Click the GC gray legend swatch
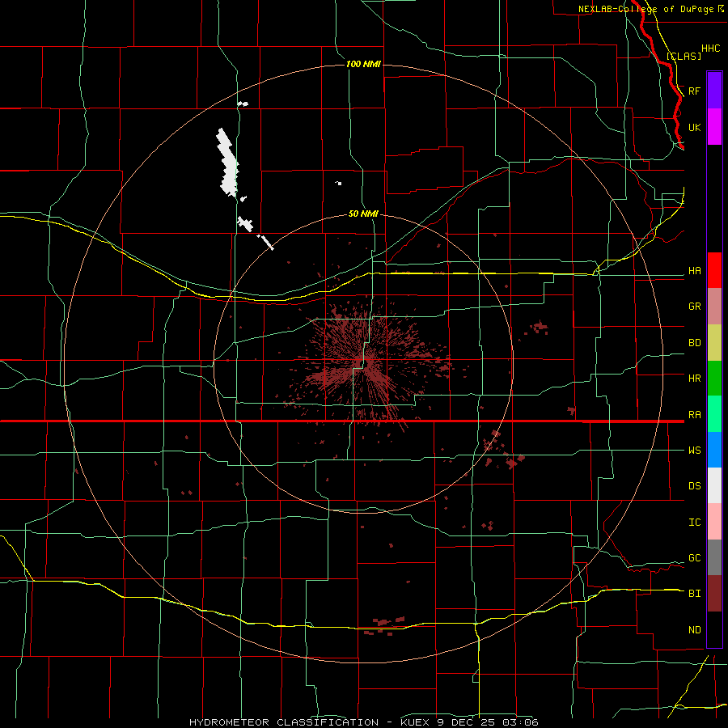 (714, 557)
